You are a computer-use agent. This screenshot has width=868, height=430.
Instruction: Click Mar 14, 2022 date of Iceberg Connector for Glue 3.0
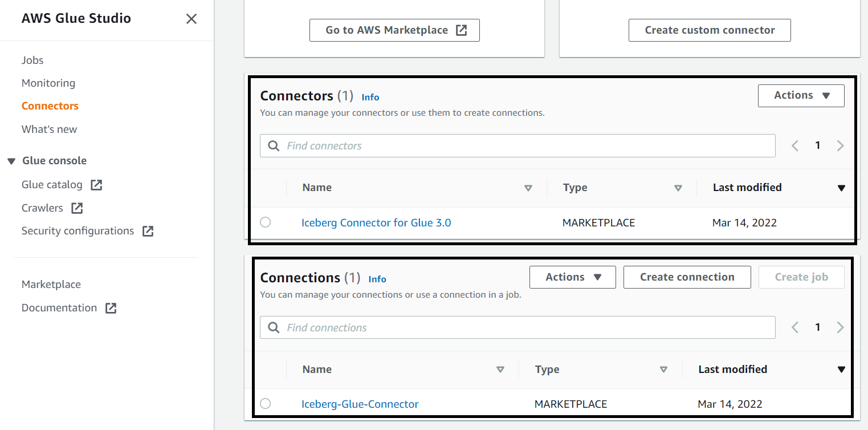coord(745,223)
